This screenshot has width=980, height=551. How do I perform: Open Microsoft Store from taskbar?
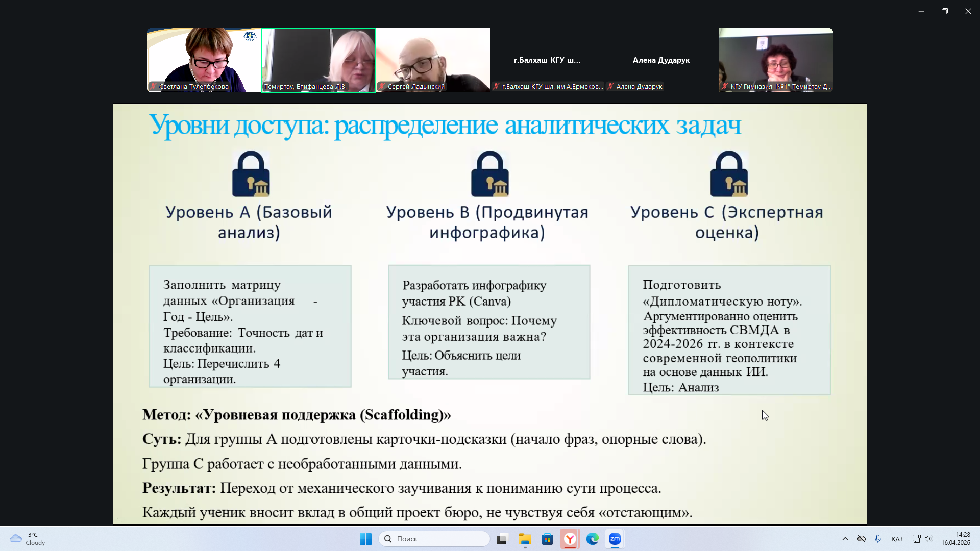[547, 539]
